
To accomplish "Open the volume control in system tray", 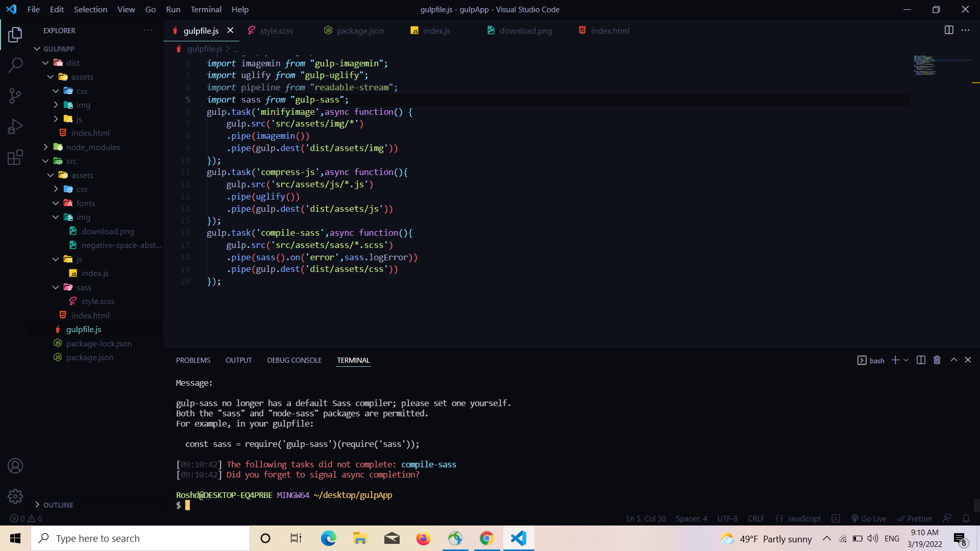I will coord(872,538).
